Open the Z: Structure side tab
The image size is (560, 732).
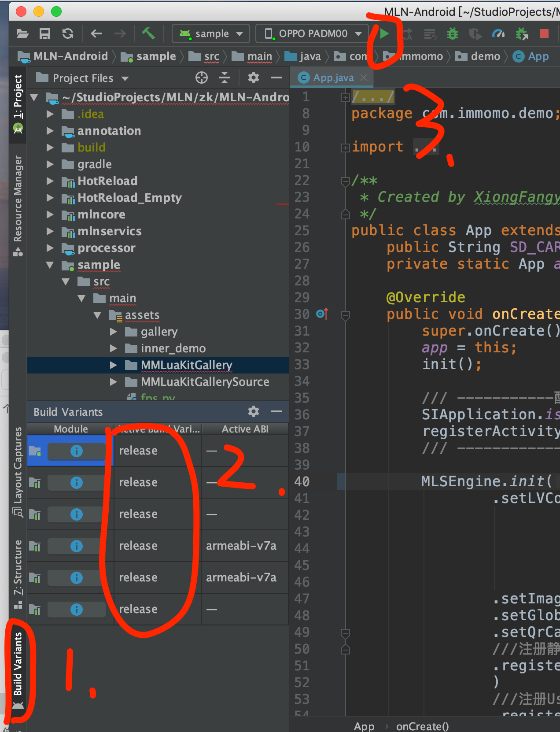18,567
